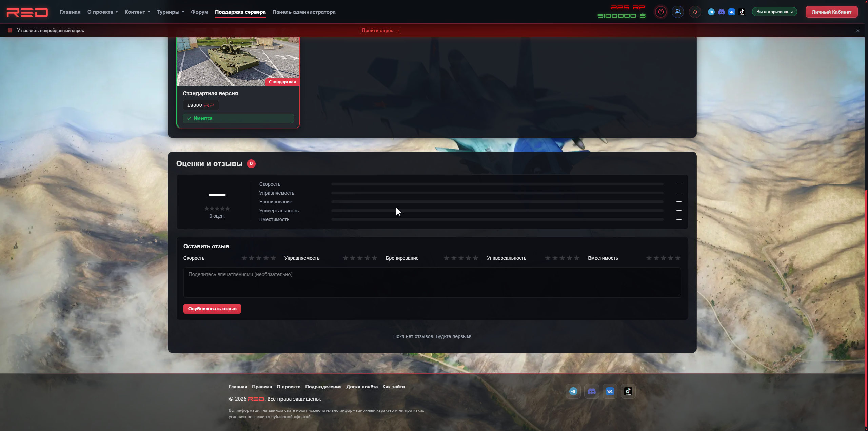Go to Главная in the top navigation
Screen dimensions: 868x431
point(70,12)
